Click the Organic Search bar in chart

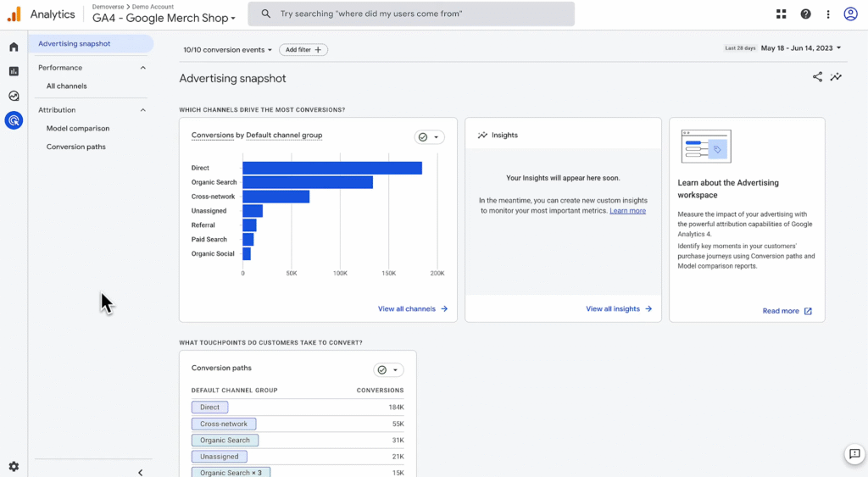coord(308,182)
